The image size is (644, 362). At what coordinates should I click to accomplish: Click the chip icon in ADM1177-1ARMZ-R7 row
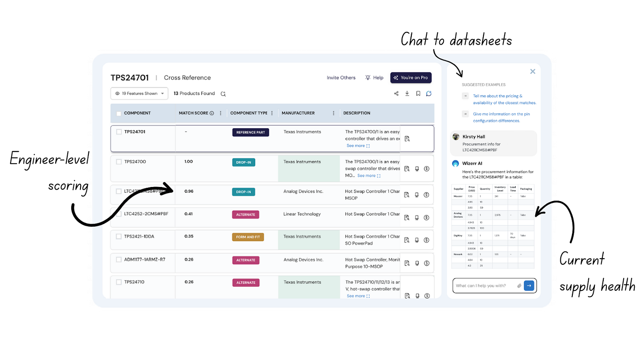[x=417, y=263]
